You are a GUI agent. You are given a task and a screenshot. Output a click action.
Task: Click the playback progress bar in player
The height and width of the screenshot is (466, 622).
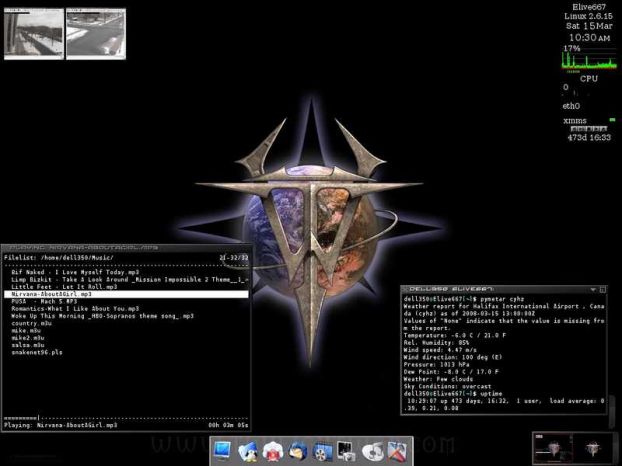point(126,418)
